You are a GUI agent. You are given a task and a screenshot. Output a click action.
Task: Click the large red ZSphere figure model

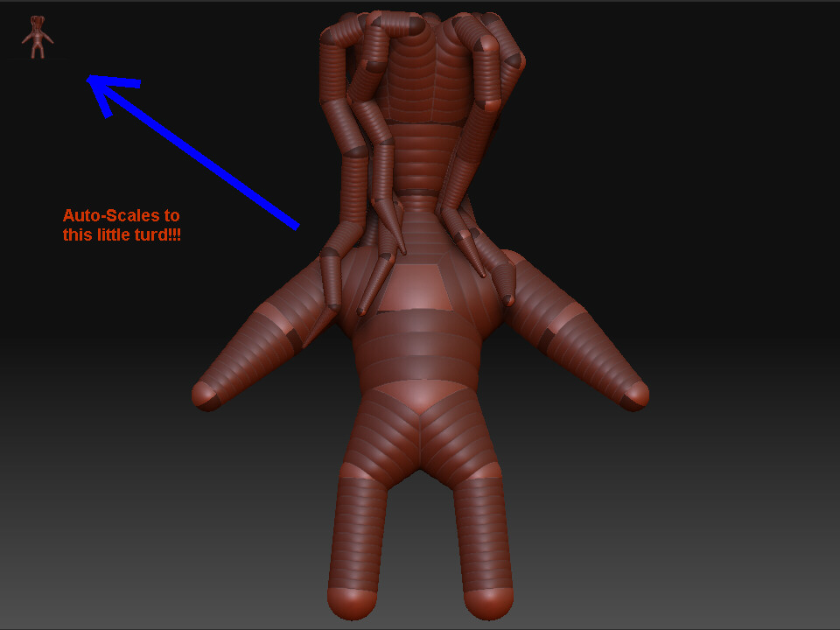[421, 315]
